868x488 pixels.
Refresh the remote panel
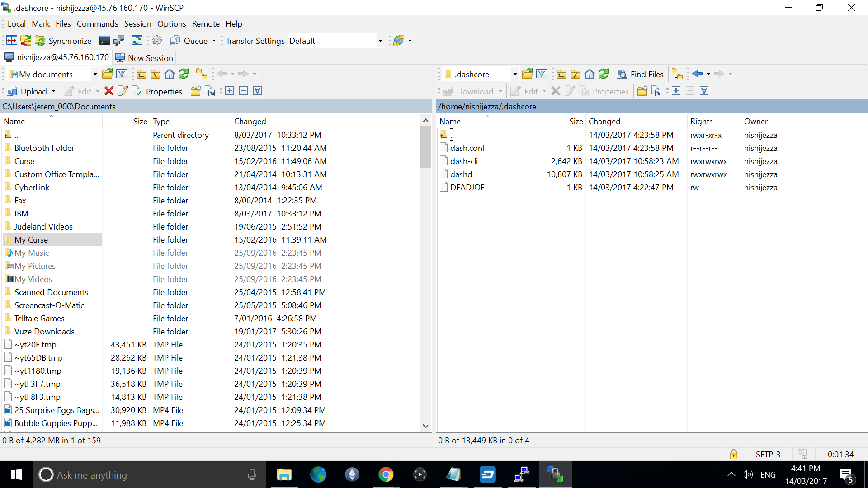coord(604,74)
